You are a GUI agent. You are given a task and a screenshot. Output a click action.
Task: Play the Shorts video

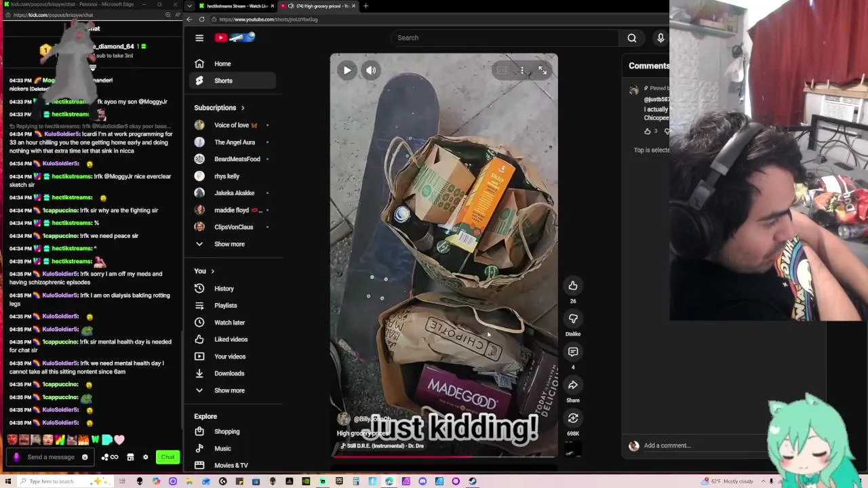pyautogui.click(x=347, y=70)
